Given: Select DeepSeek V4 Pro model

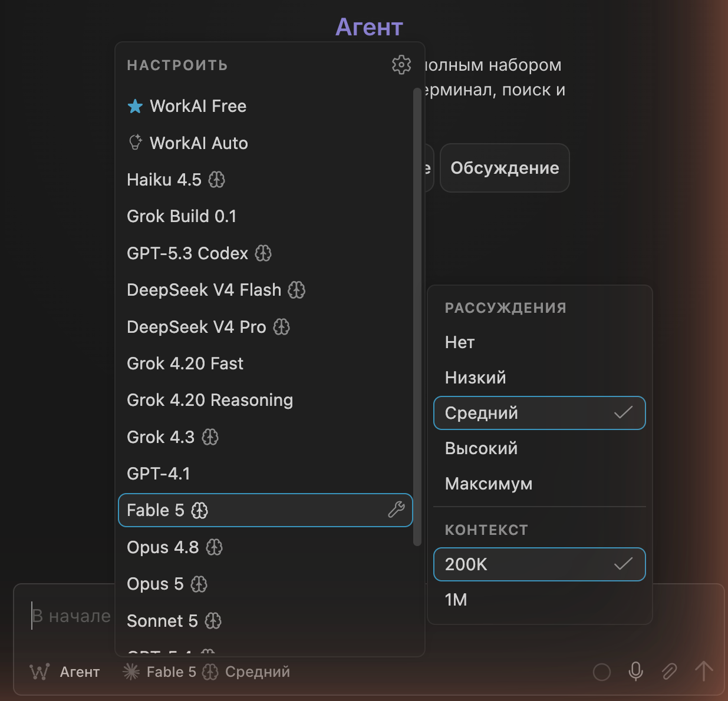Looking at the screenshot, I should tap(265, 327).
